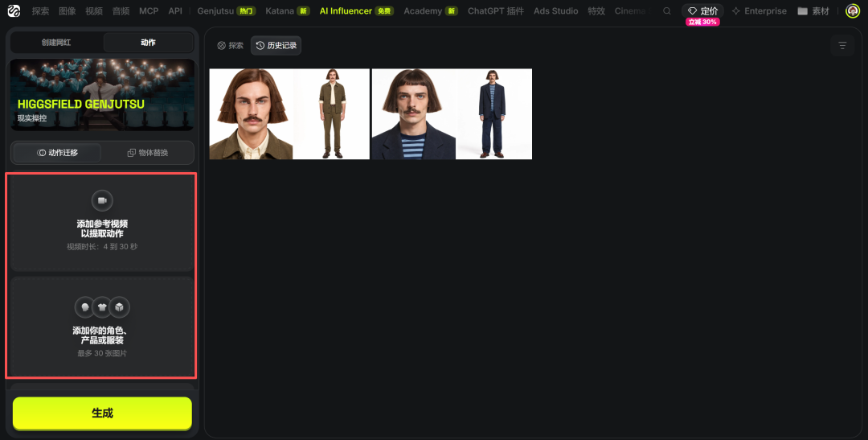Select the 动作 tab
The height and width of the screenshot is (440, 868).
pos(148,43)
